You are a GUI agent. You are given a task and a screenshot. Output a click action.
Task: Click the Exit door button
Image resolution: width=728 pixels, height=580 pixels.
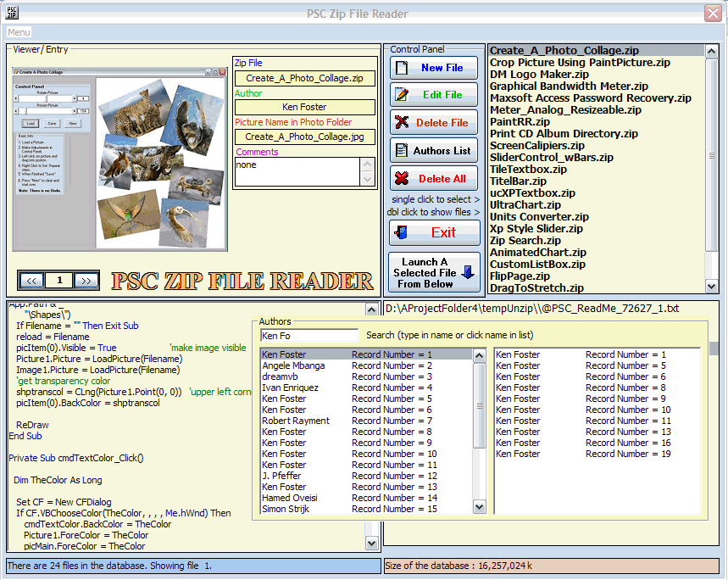pos(433,232)
